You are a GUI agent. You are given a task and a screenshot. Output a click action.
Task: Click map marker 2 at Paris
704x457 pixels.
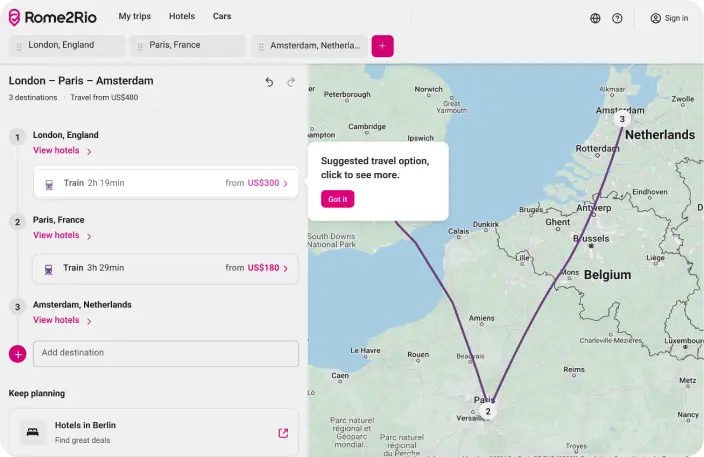coord(488,411)
